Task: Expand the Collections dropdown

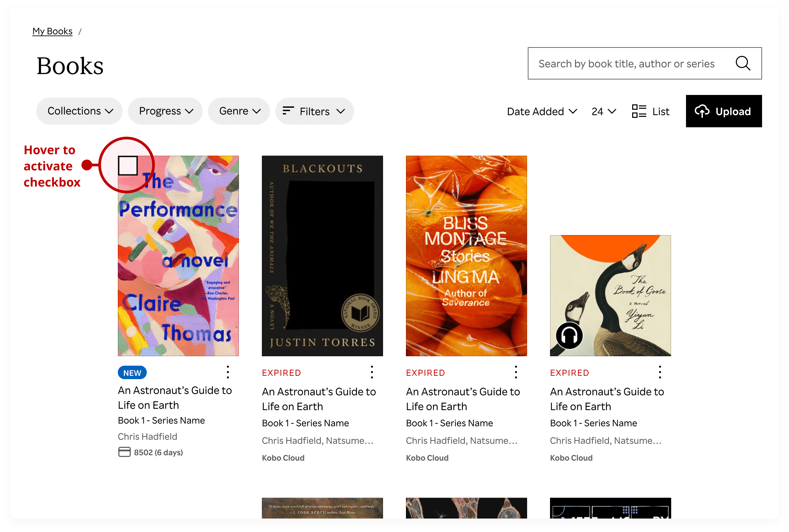Action: pos(80,111)
